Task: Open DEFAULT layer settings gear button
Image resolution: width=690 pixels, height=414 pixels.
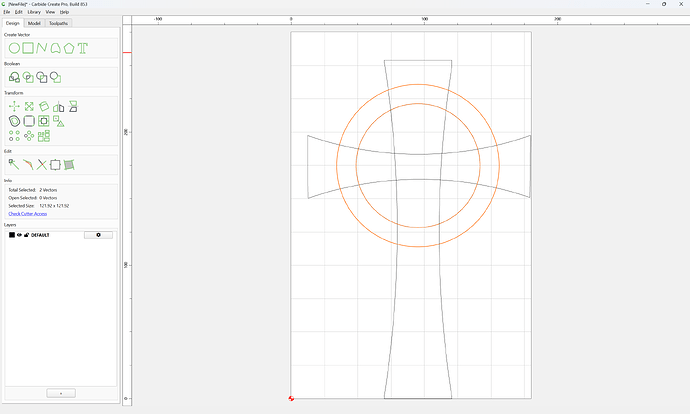Action: 98,235
